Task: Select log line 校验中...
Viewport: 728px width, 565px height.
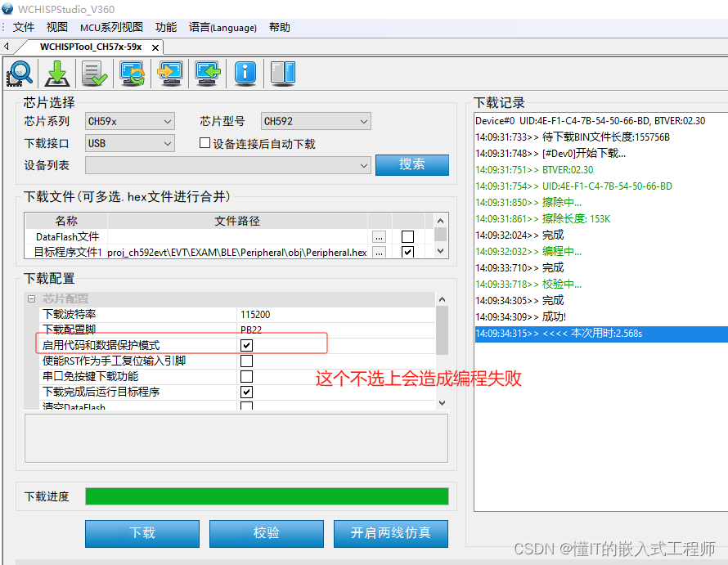Action: (601, 284)
